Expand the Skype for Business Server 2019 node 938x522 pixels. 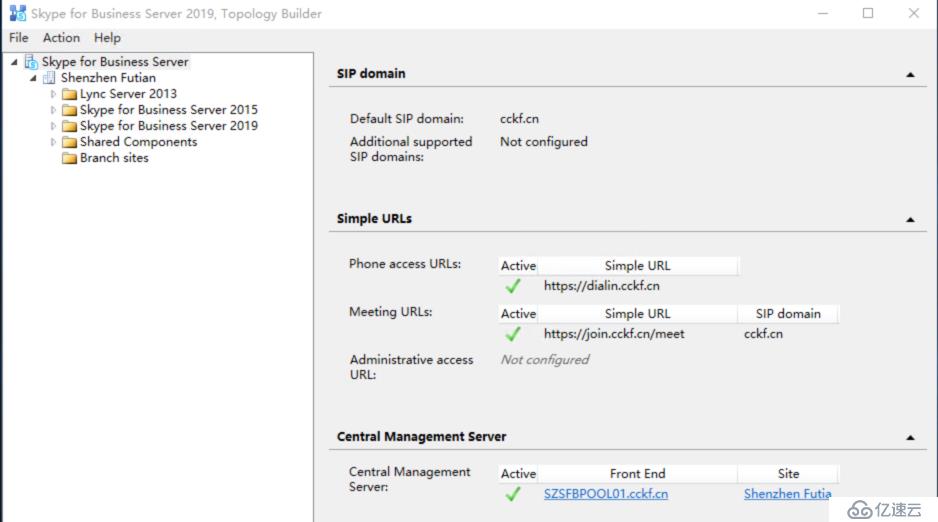tap(53, 126)
